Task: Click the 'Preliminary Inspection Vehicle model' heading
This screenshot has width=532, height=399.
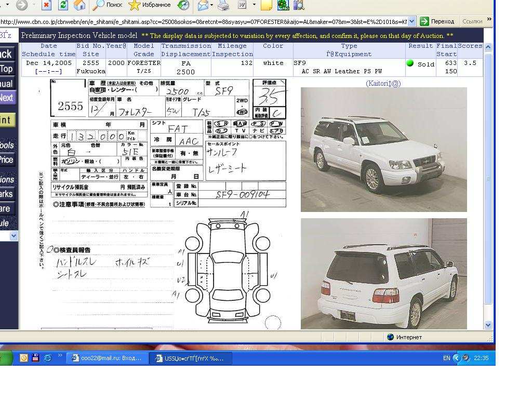Action: point(79,35)
